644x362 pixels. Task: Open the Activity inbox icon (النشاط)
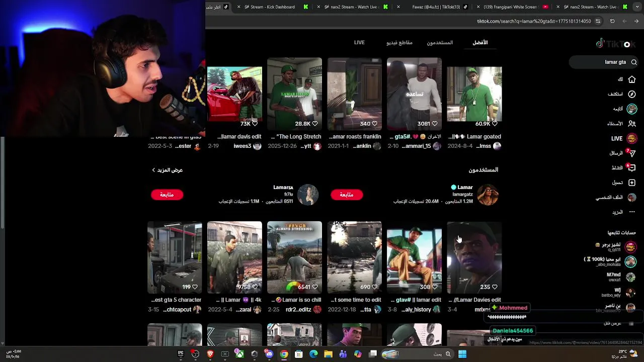coord(632,168)
